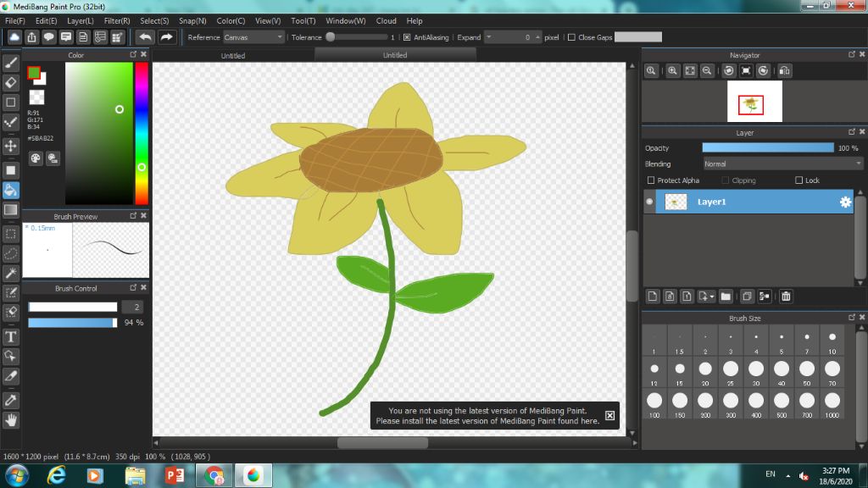
Task: Open the Reference Canvas dropdown
Action: click(253, 37)
